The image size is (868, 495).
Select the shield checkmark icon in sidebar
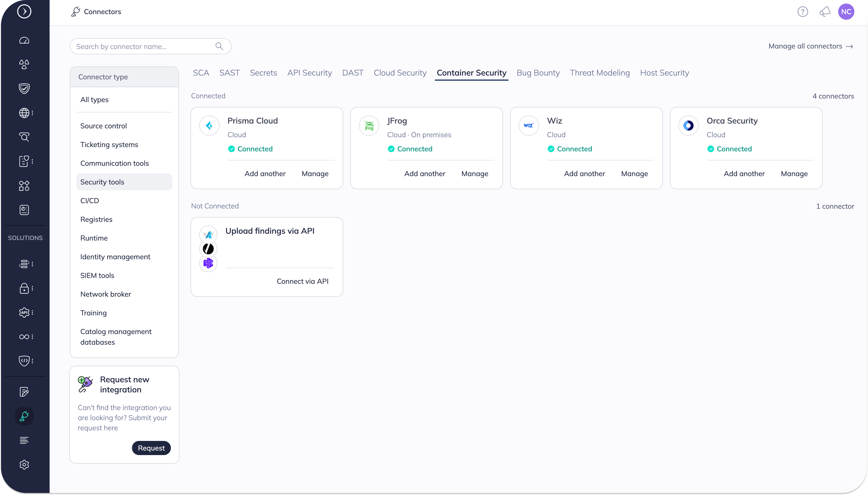coord(24,89)
